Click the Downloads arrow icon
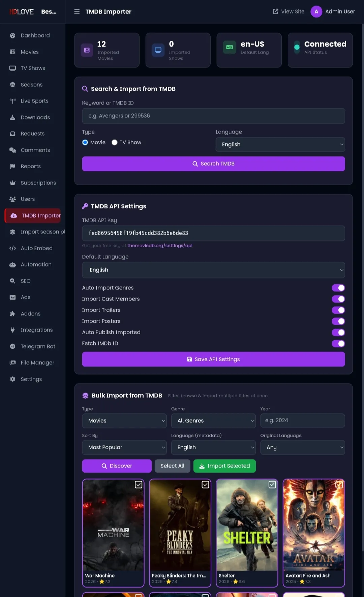Image resolution: width=364 pixels, height=597 pixels. [12, 117]
